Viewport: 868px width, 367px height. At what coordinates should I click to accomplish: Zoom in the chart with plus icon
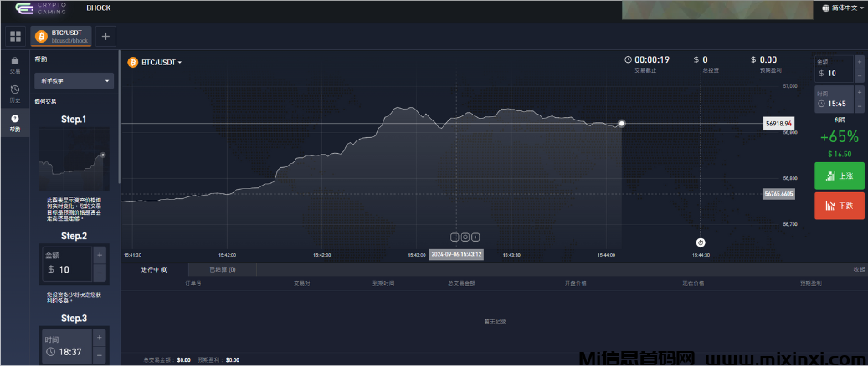[x=475, y=237]
